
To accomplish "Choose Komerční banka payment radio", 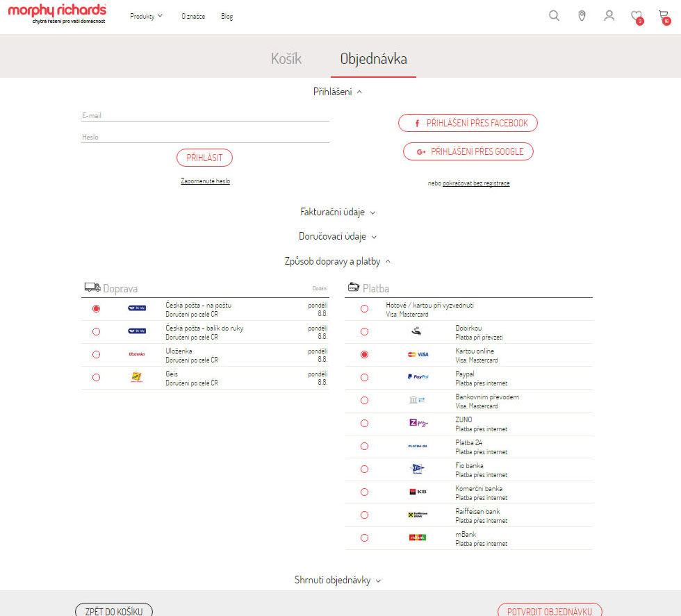I will tap(364, 492).
